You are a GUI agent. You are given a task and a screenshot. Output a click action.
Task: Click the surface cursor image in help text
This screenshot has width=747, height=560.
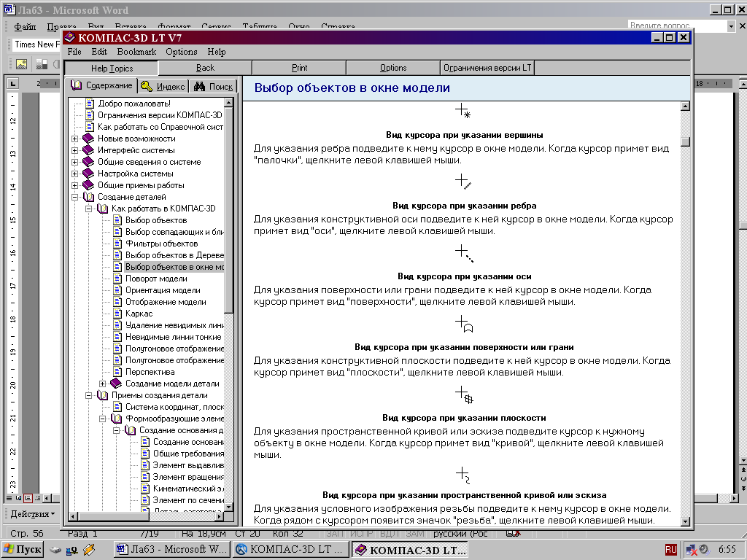pyautogui.click(x=464, y=324)
